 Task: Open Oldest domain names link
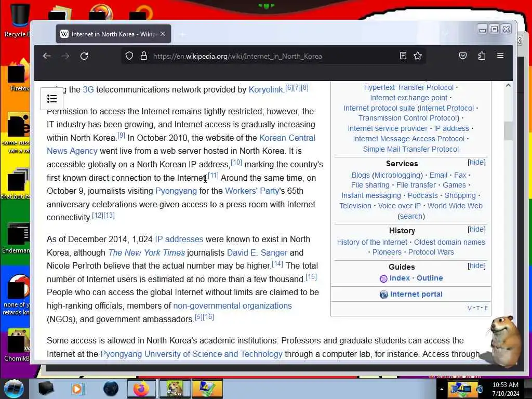point(449,242)
